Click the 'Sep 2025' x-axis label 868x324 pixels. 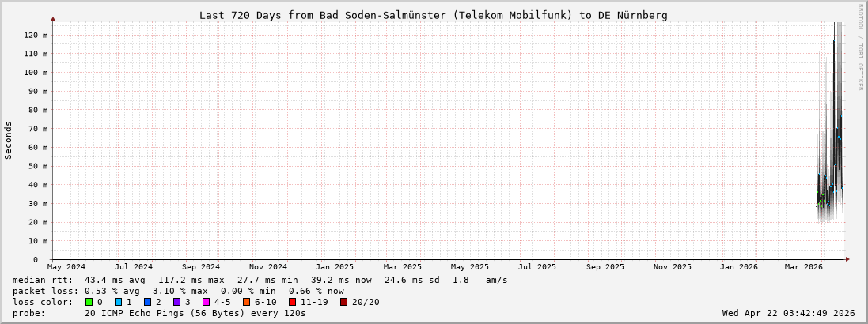pos(606,267)
